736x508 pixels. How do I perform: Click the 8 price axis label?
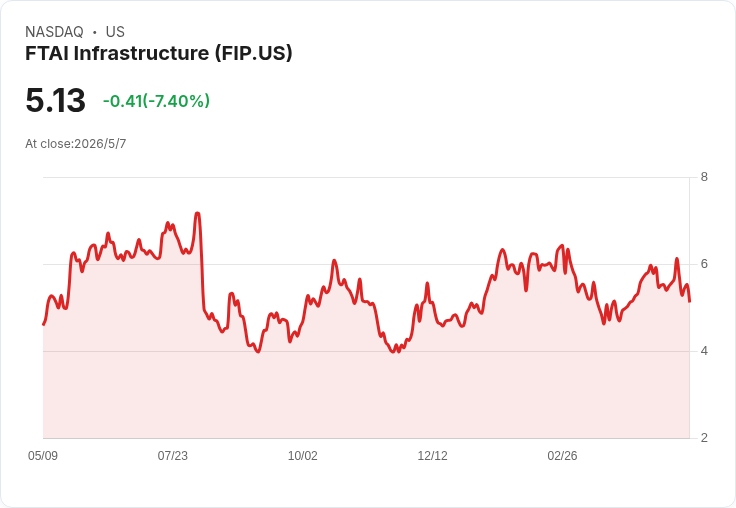coord(704,177)
